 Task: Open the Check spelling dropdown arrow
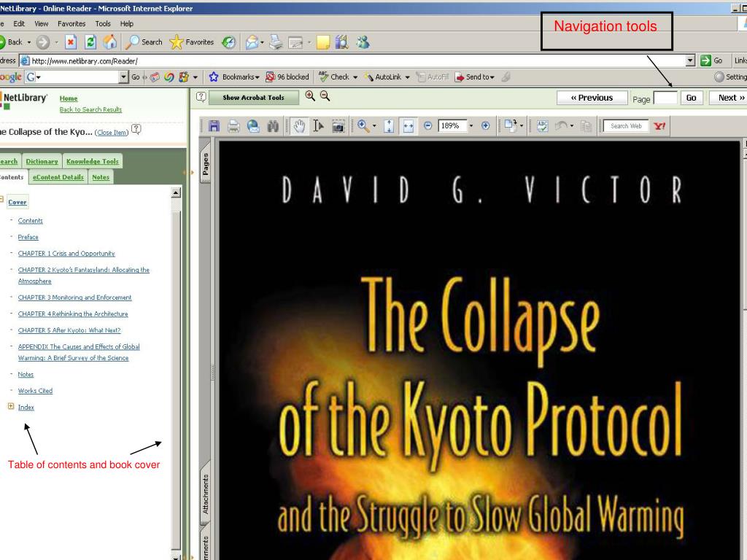pos(355,77)
